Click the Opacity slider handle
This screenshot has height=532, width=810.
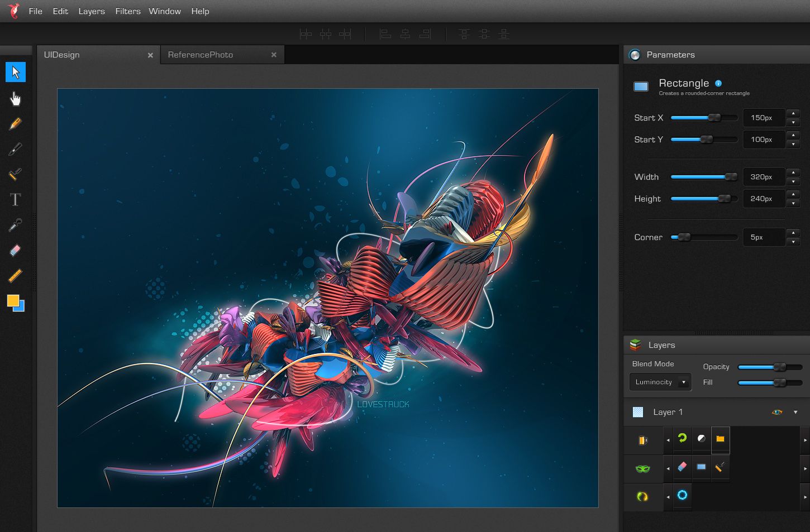pos(779,367)
